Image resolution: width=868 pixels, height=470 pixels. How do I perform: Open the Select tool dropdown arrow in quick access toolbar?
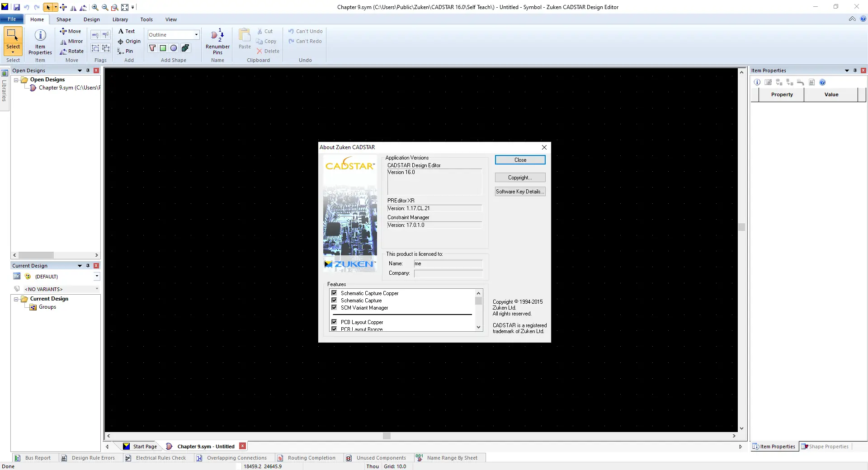[56, 7]
